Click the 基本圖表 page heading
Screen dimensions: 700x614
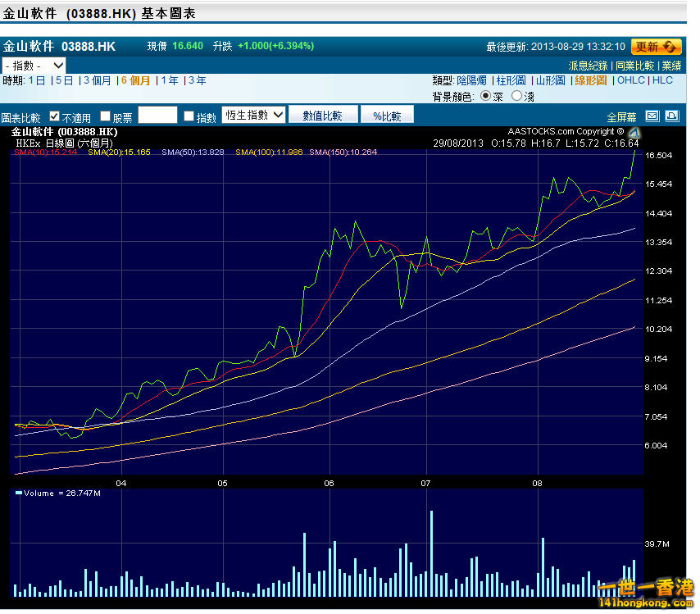pyautogui.click(x=169, y=13)
